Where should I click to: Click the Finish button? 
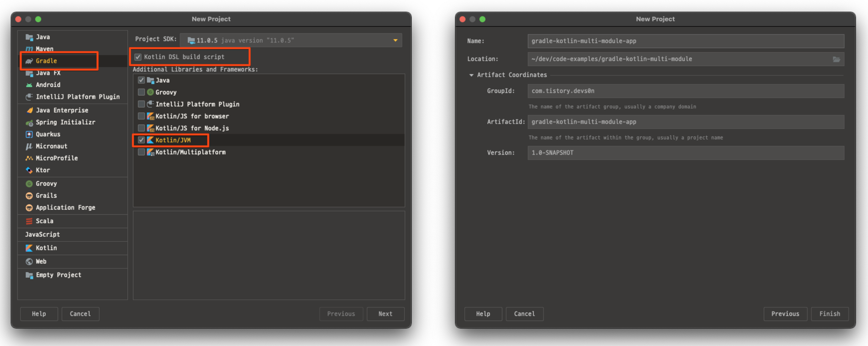tap(829, 314)
